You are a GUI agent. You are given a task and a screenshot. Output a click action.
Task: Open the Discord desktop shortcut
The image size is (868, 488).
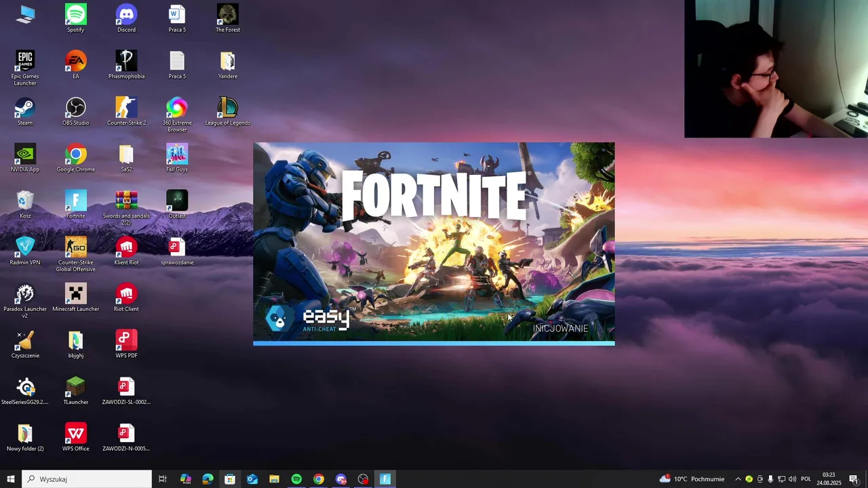[x=126, y=18]
